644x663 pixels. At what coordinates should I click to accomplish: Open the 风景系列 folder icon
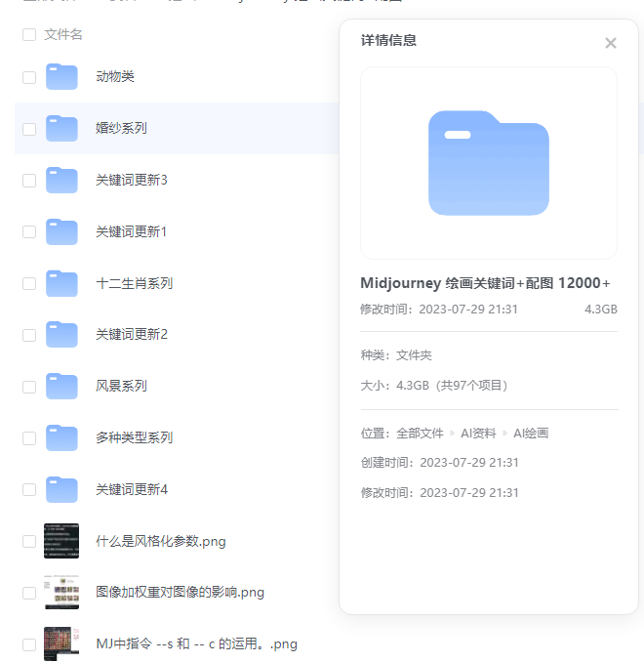(61, 386)
